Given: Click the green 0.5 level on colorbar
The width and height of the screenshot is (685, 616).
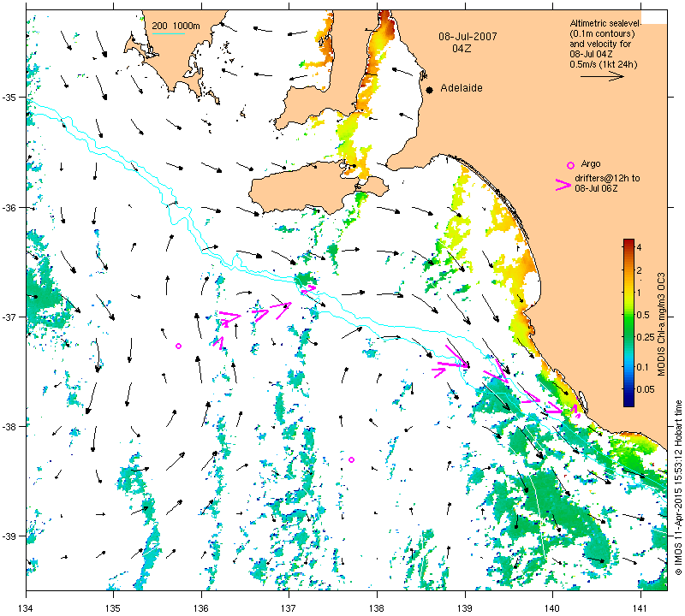Looking at the screenshot, I should pos(628,315).
